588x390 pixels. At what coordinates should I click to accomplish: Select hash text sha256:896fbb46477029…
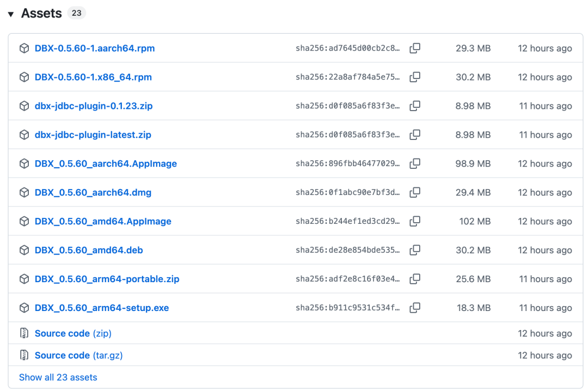[x=347, y=163]
